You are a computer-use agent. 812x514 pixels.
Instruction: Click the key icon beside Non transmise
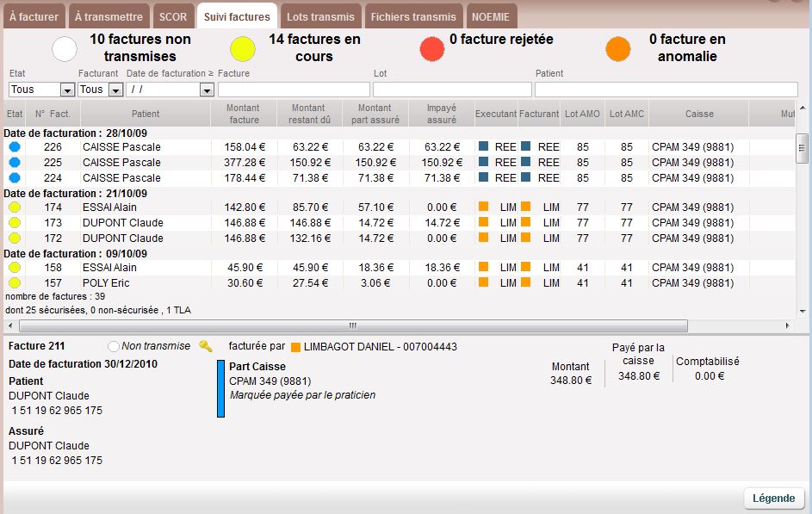point(205,346)
